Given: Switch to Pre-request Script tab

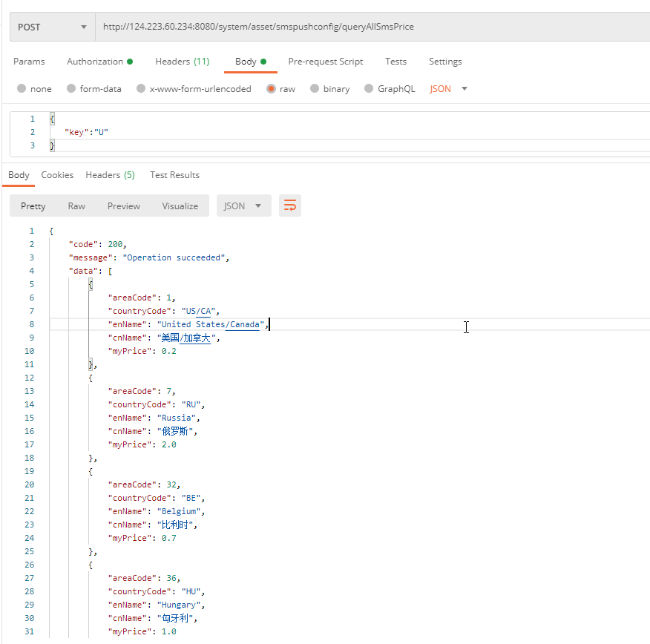Looking at the screenshot, I should click(x=326, y=62).
